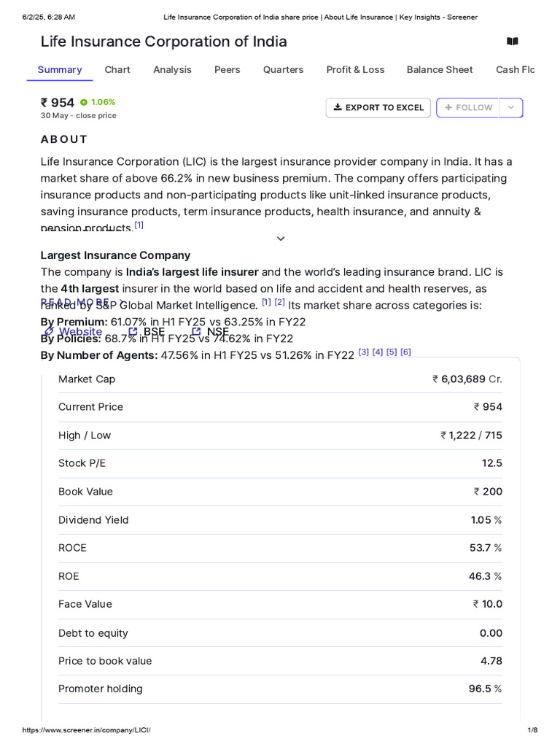This screenshot has width=560, height=747.
Task: Open the NSE external link icon
Action: click(x=196, y=331)
